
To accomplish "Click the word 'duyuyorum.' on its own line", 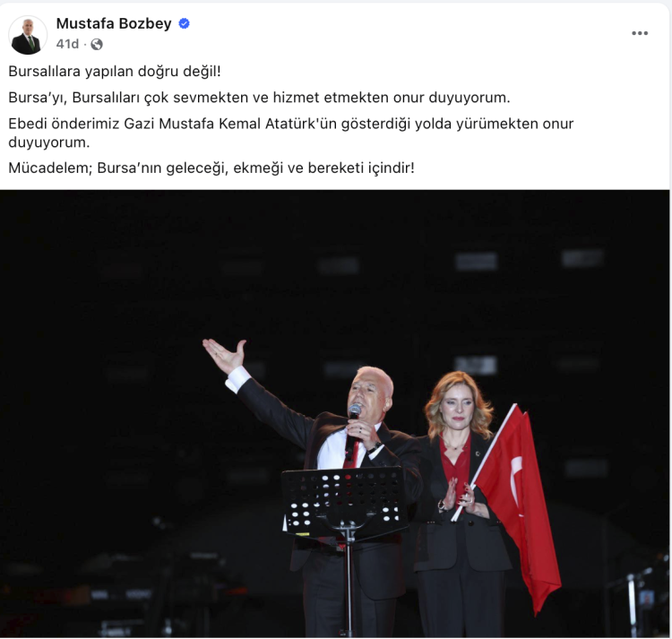I will pyautogui.click(x=49, y=142).
